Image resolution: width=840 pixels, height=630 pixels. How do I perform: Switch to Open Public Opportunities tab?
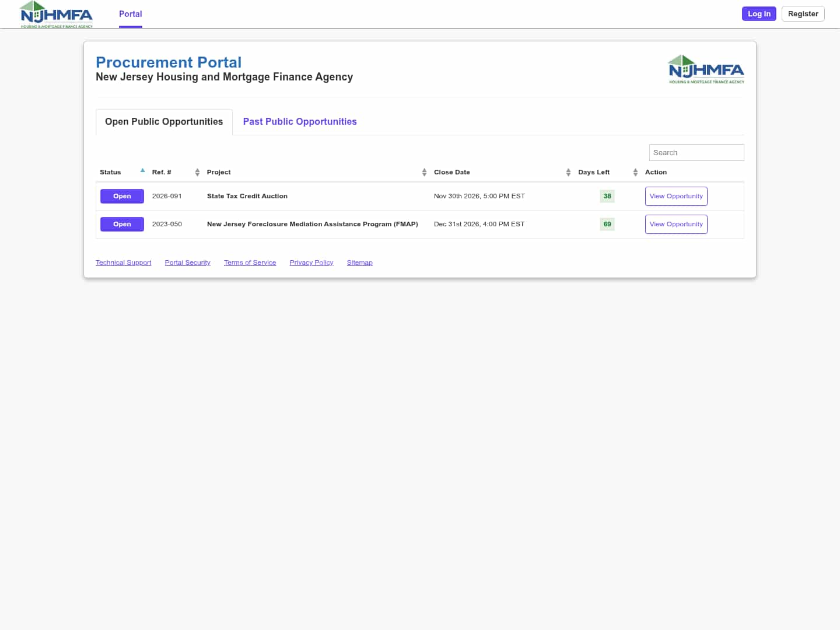pos(164,121)
